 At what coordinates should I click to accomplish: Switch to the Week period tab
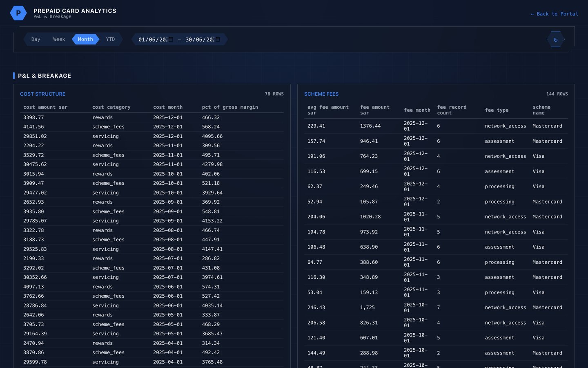coord(59,39)
